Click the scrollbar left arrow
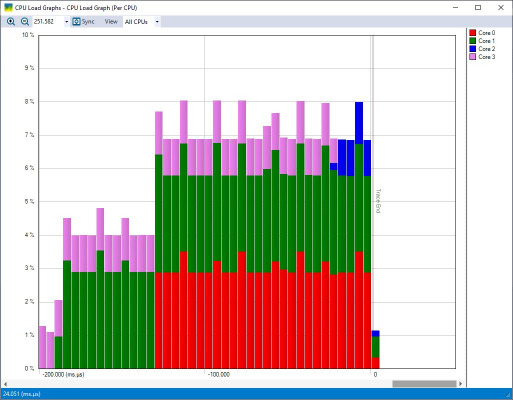The width and height of the screenshot is (513, 400). [x=5, y=384]
